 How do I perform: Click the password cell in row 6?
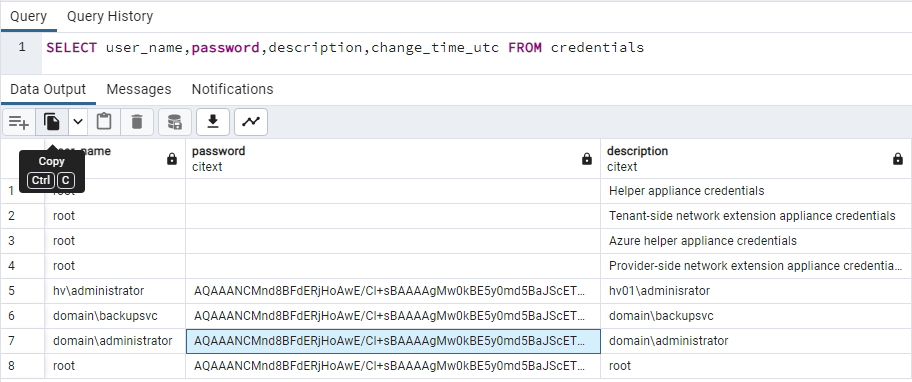point(393,316)
